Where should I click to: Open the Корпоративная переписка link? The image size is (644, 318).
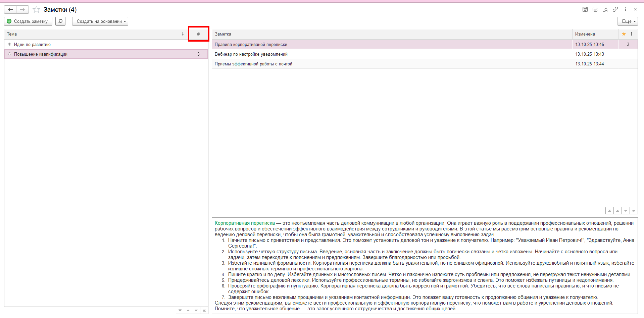tap(245, 223)
